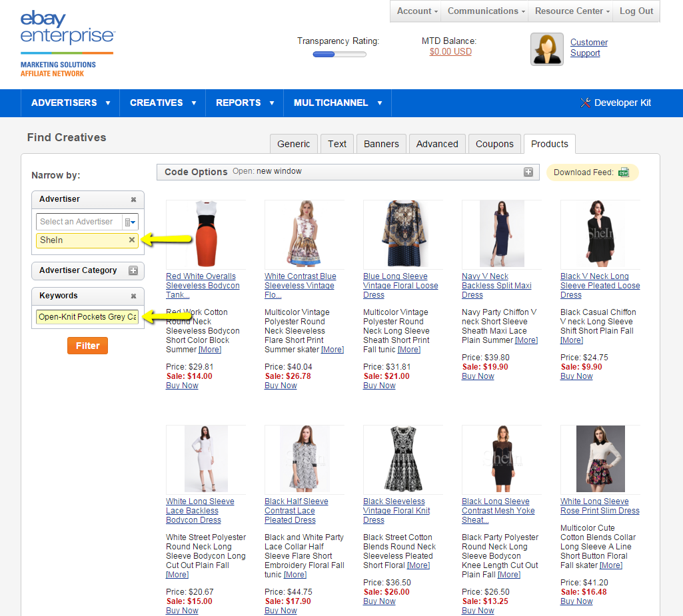
Task: Open Black Half Sleeve Contrast Lace link
Action: [297, 511]
